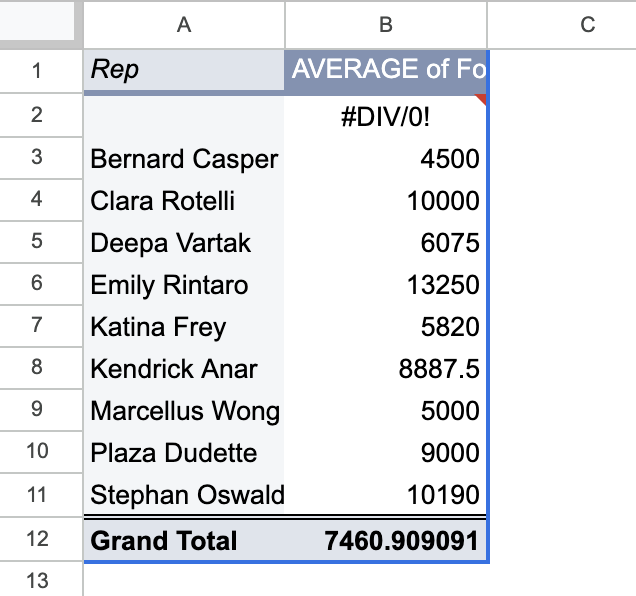
Task: Select row 13 header
Action: [x=41, y=579]
